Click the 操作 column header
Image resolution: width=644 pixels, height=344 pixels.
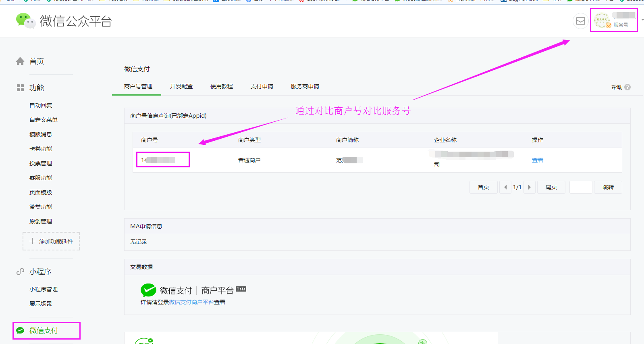point(538,140)
